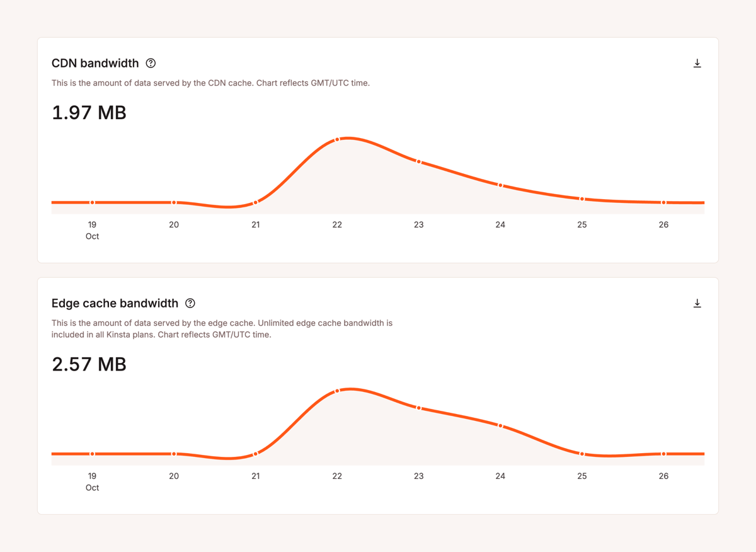Image resolution: width=756 pixels, height=552 pixels.
Task: Download the CDN bandwidth chart data
Action: [697, 63]
